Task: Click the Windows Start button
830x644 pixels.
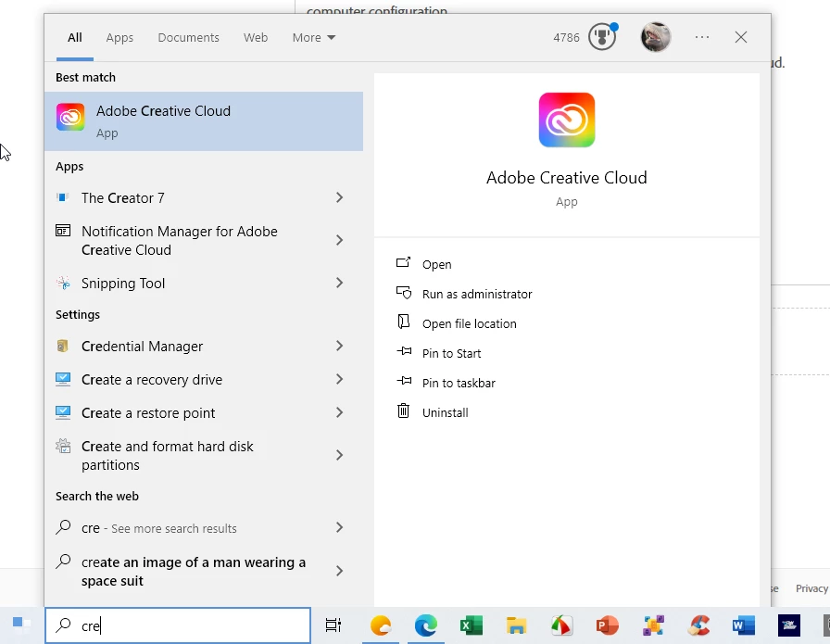Action: tap(21, 625)
